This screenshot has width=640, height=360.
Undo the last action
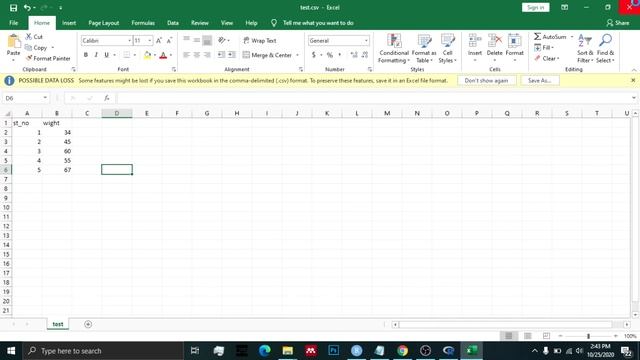click(x=27, y=8)
